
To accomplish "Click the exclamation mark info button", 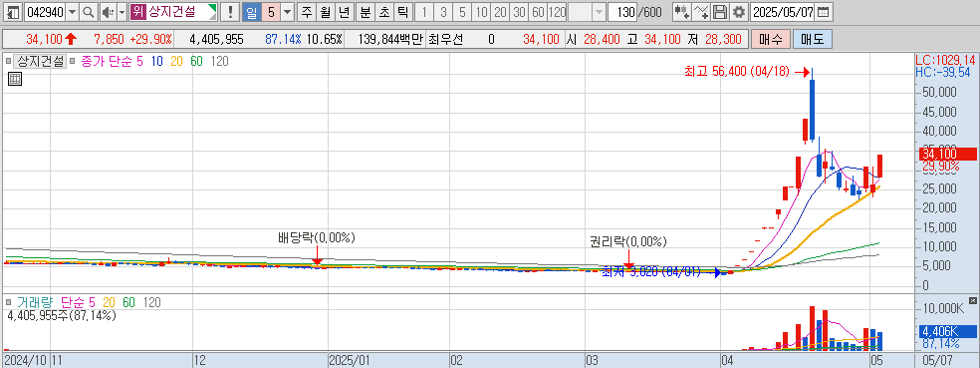I will (231, 11).
